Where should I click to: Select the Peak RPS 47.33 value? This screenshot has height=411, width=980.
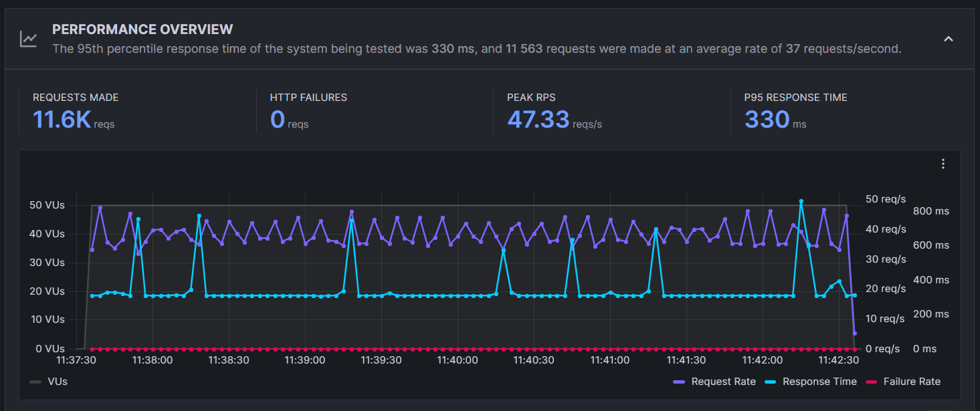(x=538, y=120)
